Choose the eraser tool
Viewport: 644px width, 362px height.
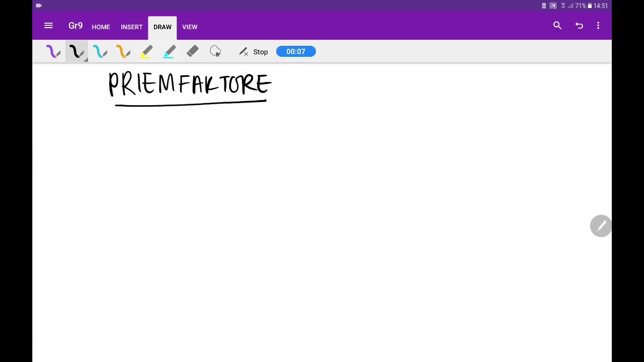(192, 51)
